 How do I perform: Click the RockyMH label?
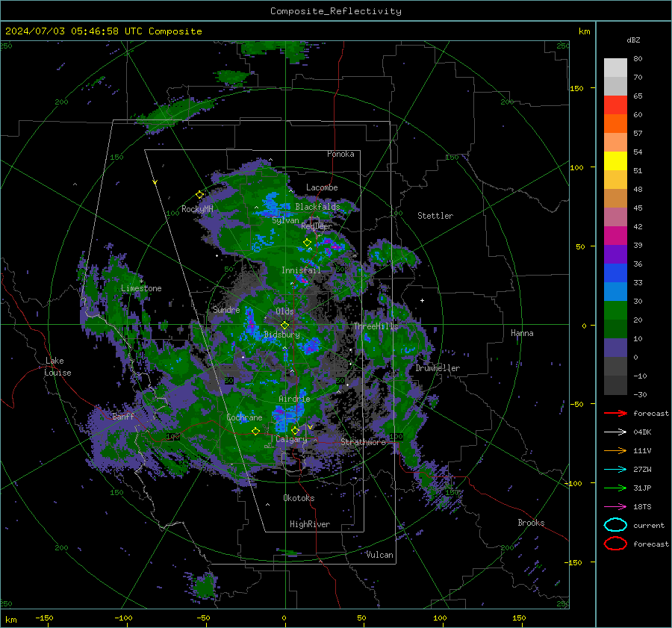[197, 209]
